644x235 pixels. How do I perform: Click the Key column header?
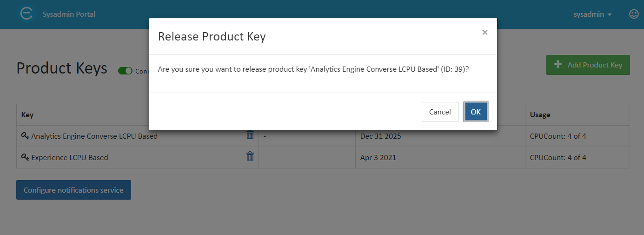[27, 114]
